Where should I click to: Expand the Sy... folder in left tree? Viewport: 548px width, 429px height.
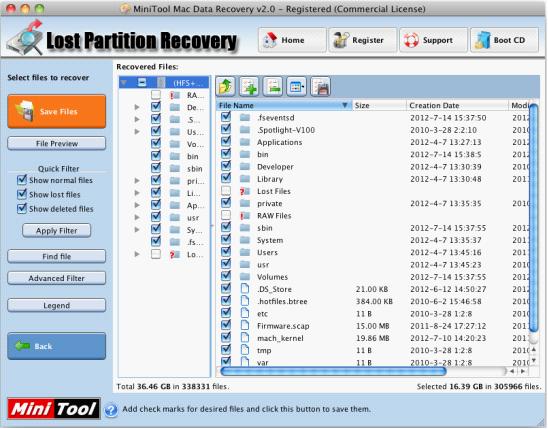pyautogui.click(x=137, y=230)
